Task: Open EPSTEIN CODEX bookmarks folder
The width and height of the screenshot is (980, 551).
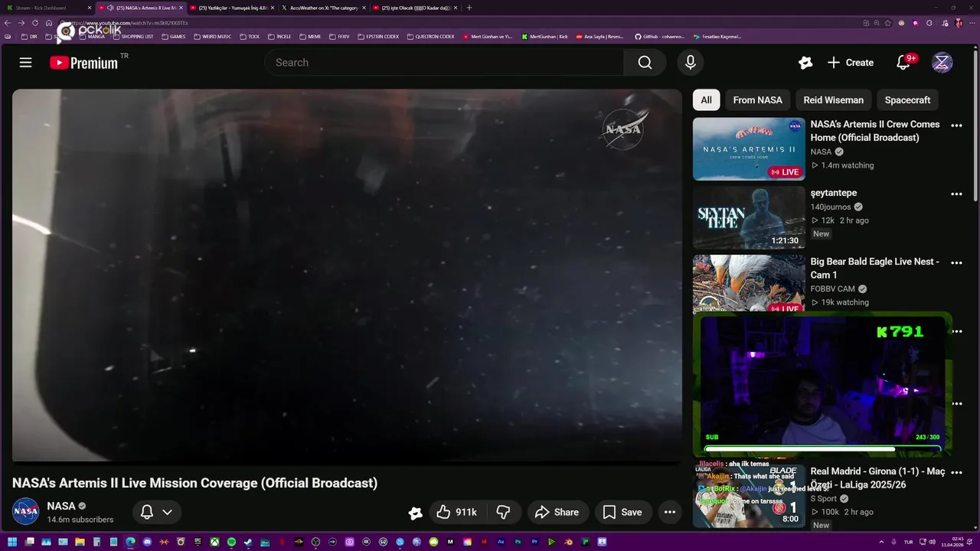Action: [x=377, y=37]
